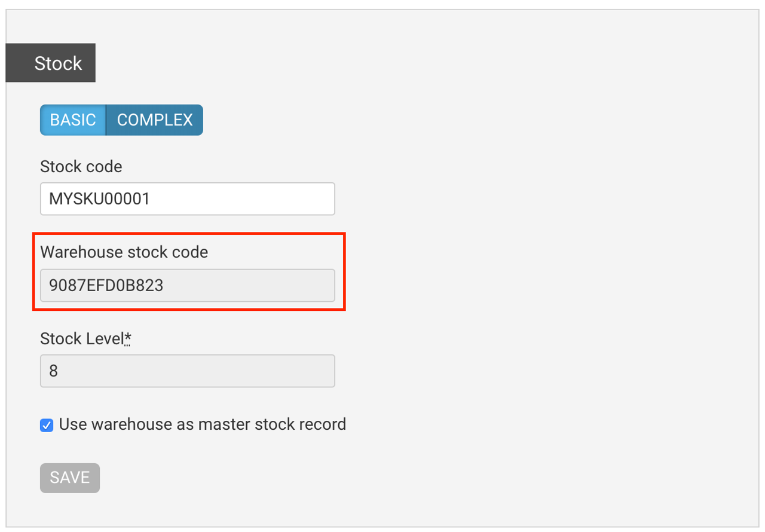This screenshot has width=765, height=532.
Task: Click the Stock section header tab
Action: [51, 63]
